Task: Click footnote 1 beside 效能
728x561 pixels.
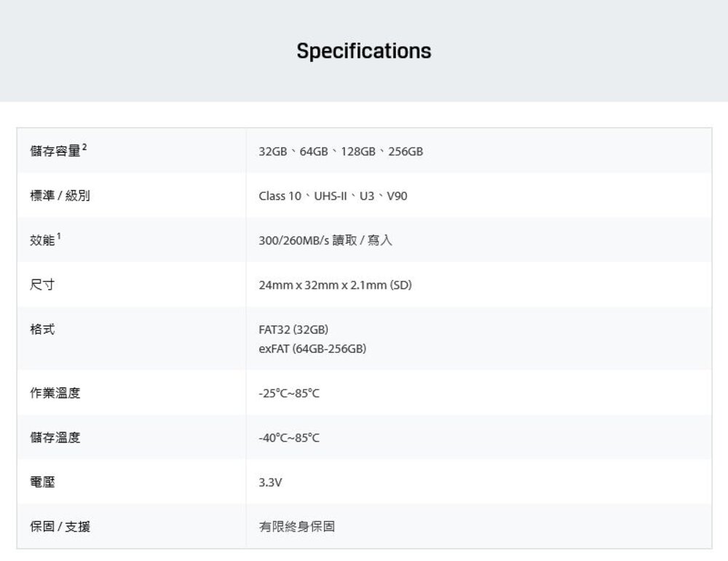Action: (x=59, y=236)
